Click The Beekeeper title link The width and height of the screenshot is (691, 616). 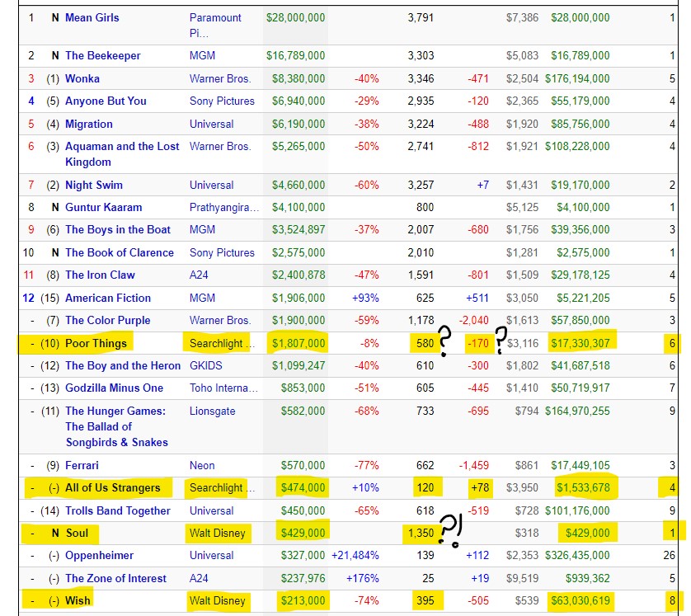[103, 56]
